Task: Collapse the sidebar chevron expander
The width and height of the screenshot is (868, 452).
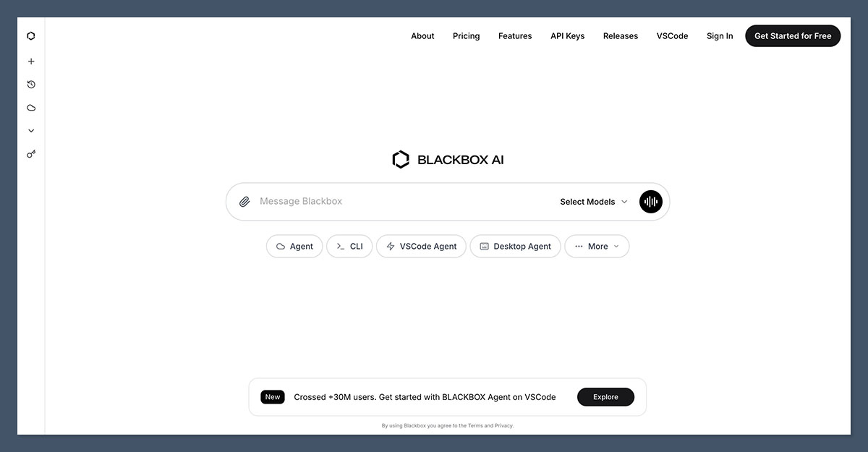Action: click(31, 130)
